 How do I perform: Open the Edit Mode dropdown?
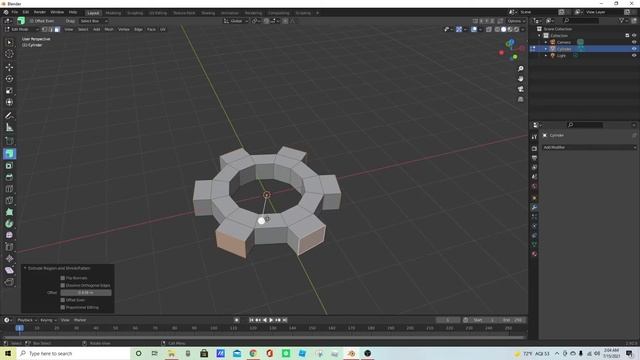[x=21, y=29]
